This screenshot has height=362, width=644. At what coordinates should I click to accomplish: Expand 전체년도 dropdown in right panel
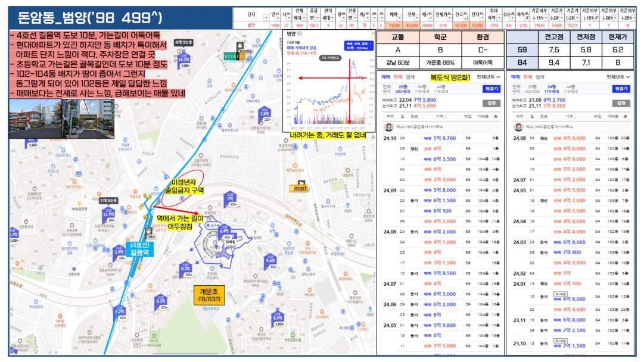[618, 77]
